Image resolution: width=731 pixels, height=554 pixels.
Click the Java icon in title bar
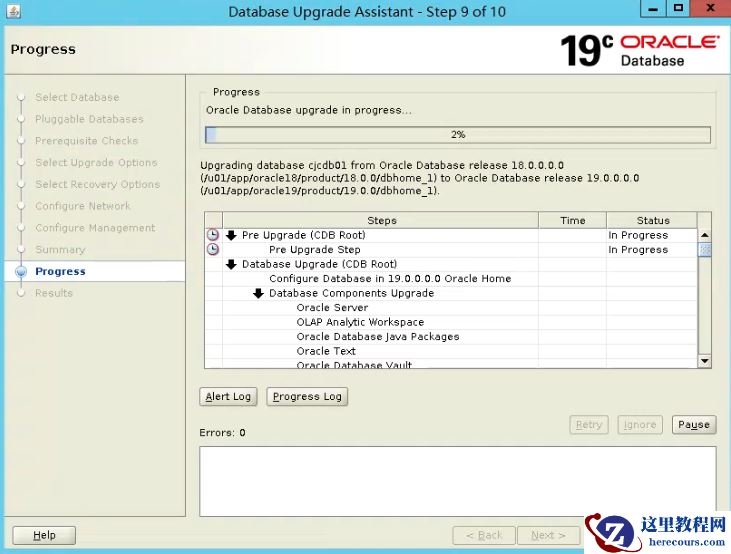pos(14,11)
